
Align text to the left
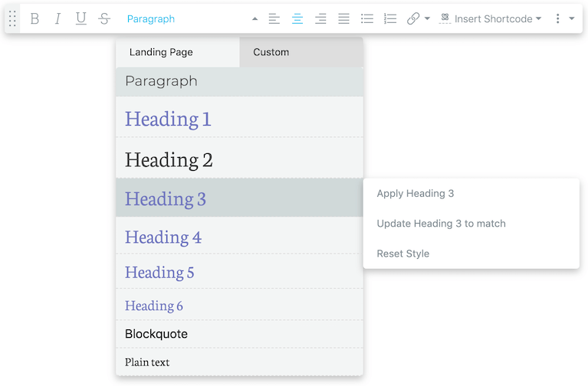tap(274, 18)
